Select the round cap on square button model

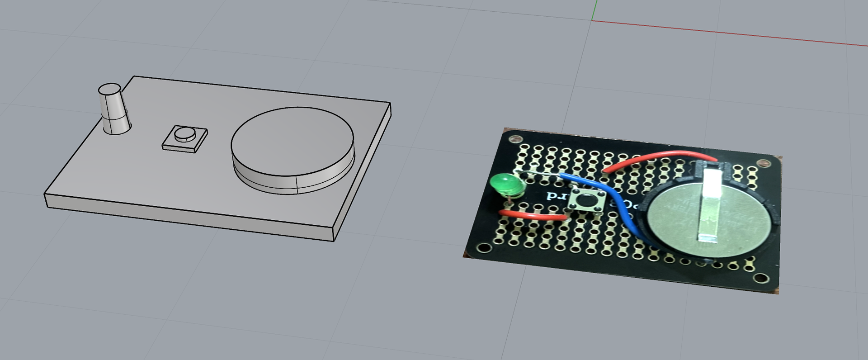(185, 134)
